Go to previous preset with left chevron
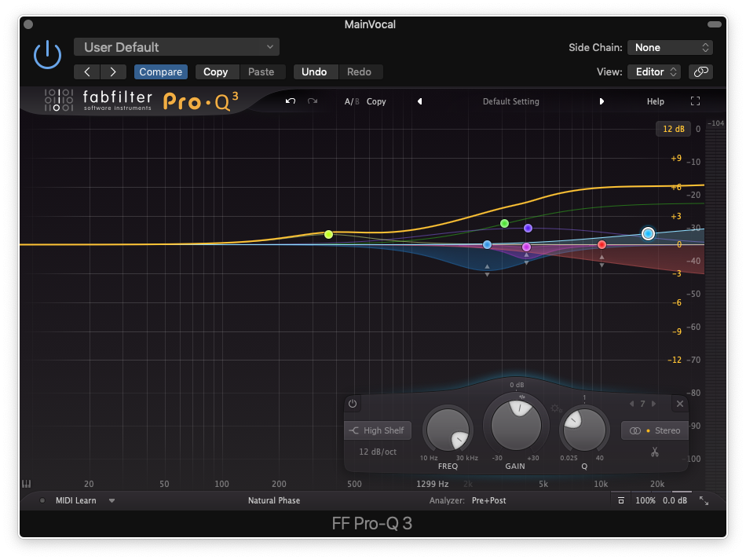The height and width of the screenshot is (560, 746). click(x=86, y=71)
